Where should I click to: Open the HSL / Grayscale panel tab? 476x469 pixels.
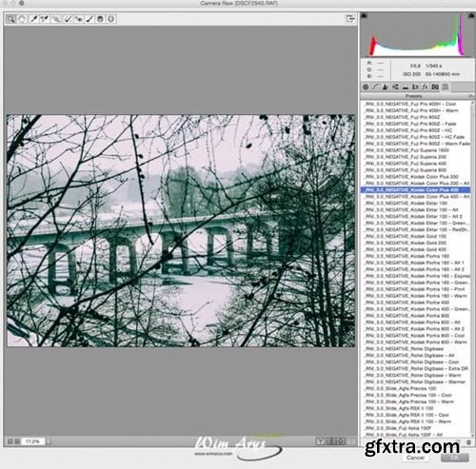[395, 87]
